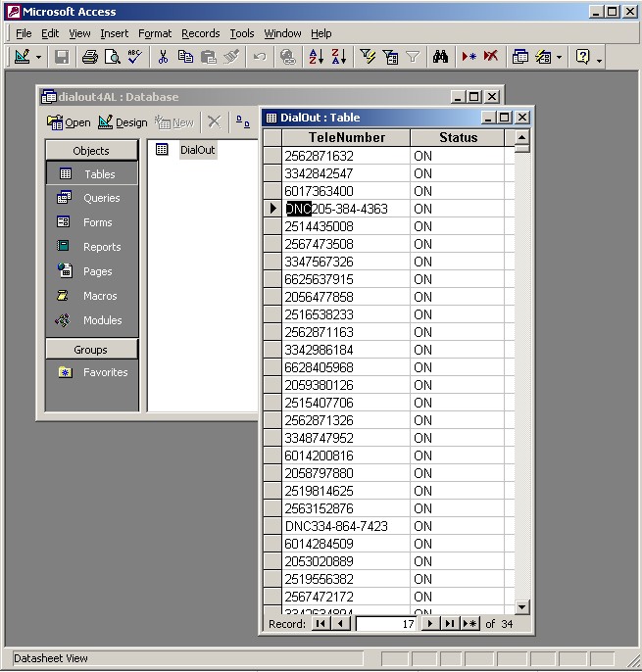This screenshot has height=672, width=642.
Task: Open the View menu
Action: pyautogui.click(x=79, y=33)
